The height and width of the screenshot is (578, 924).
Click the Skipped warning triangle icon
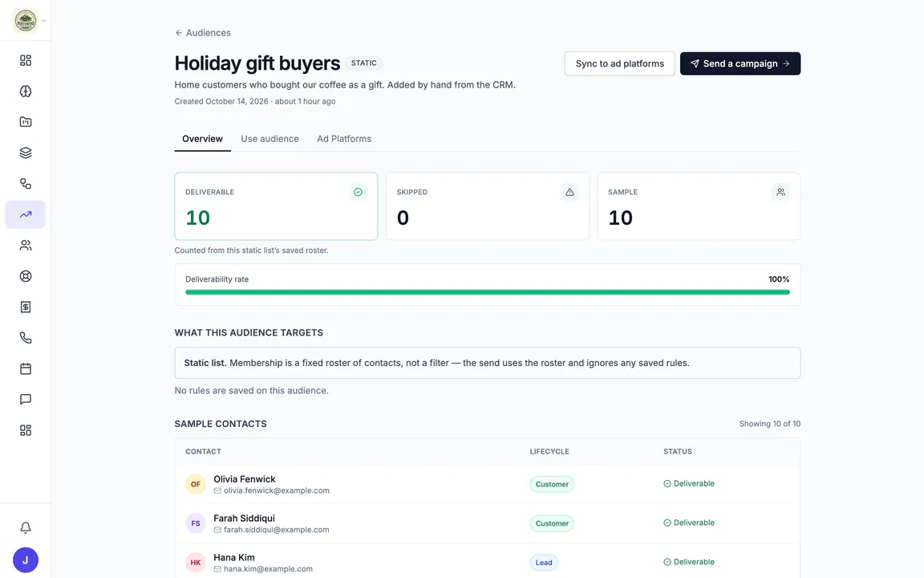point(569,193)
